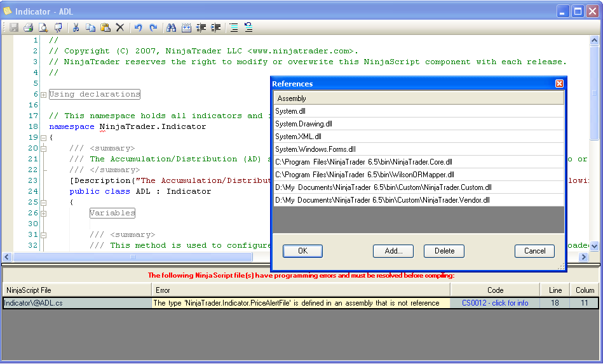
Task: Close the References dialog with red X
Action: tap(559, 83)
